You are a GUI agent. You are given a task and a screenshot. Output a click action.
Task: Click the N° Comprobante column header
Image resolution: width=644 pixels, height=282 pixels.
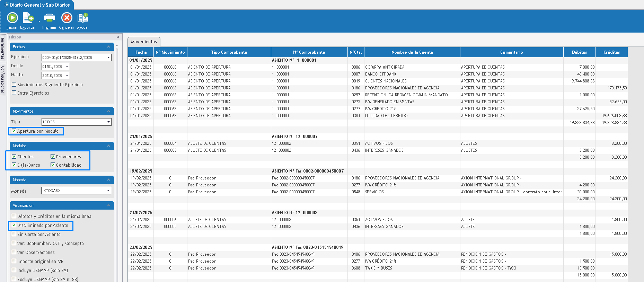click(309, 52)
